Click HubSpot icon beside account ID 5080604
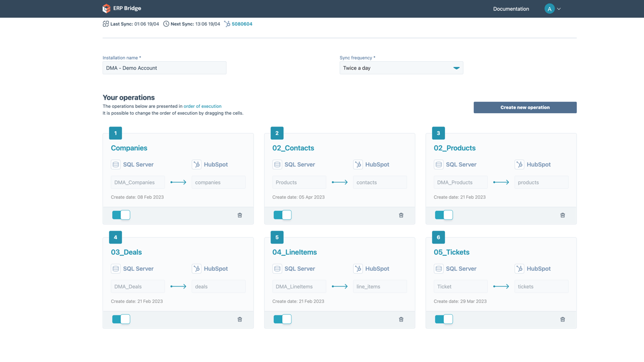This screenshot has width=644, height=362. [x=227, y=24]
